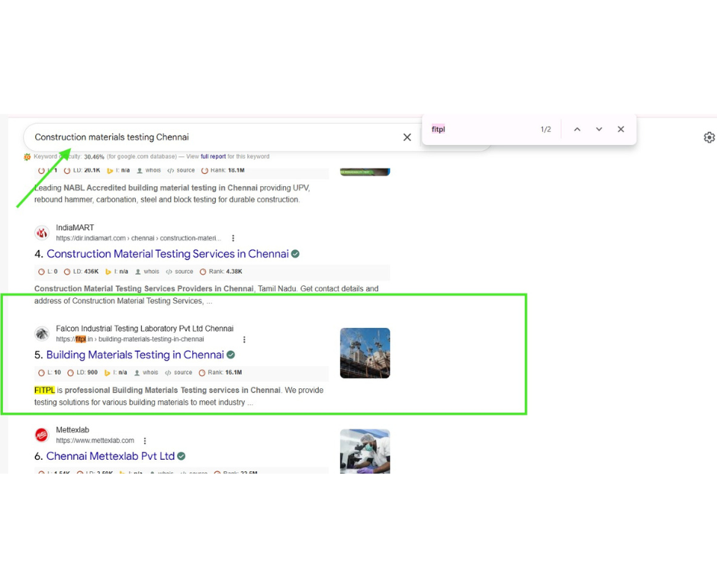Open 'Chennai Mettexlab Pvt Ltd' result
Viewport: 717px width, 588px height.
(x=110, y=456)
